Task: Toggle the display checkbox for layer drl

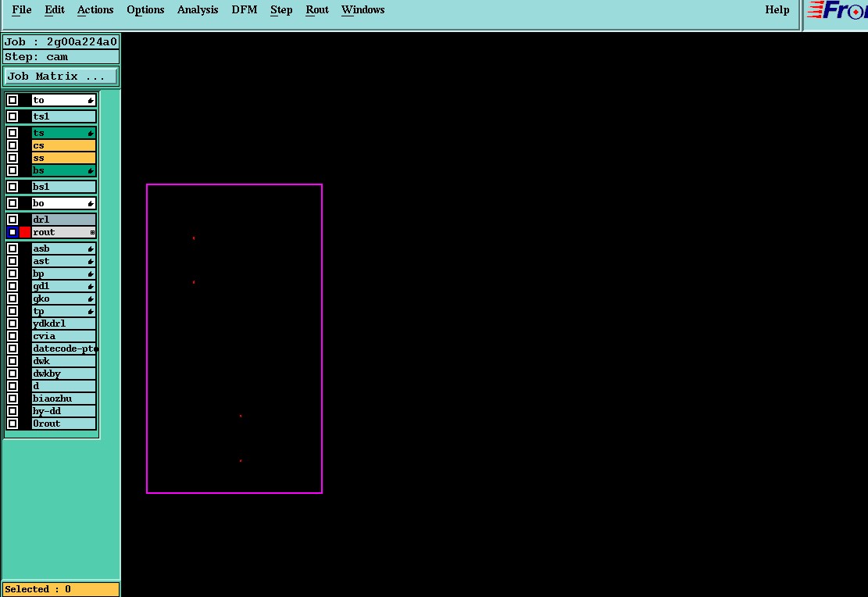Action: click(x=13, y=220)
